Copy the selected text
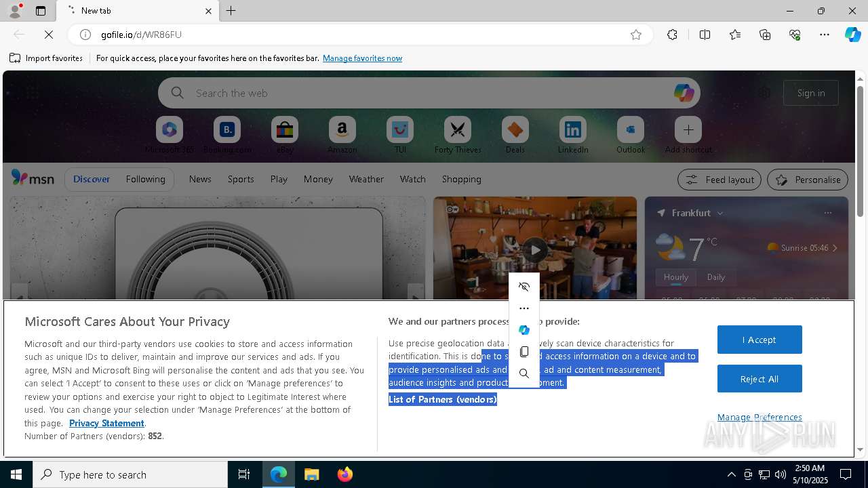Image resolution: width=868 pixels, height=488 pixels. click(x=524, y=352)
